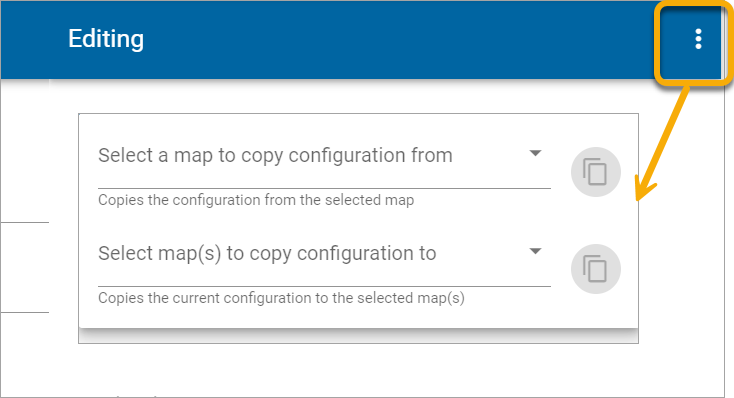Click the blue Editing header bar background
Viewport: 734px width, 398px height.
(x=374, y=39)
